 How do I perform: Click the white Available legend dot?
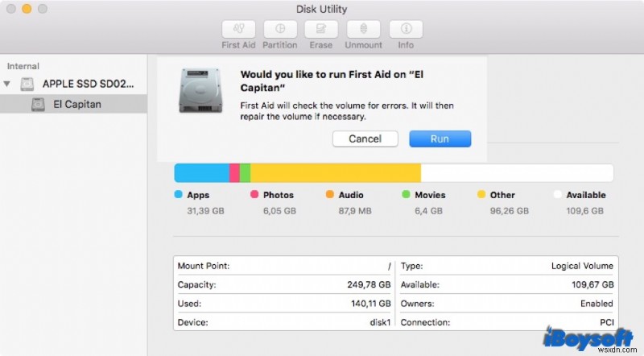[557, 194]
